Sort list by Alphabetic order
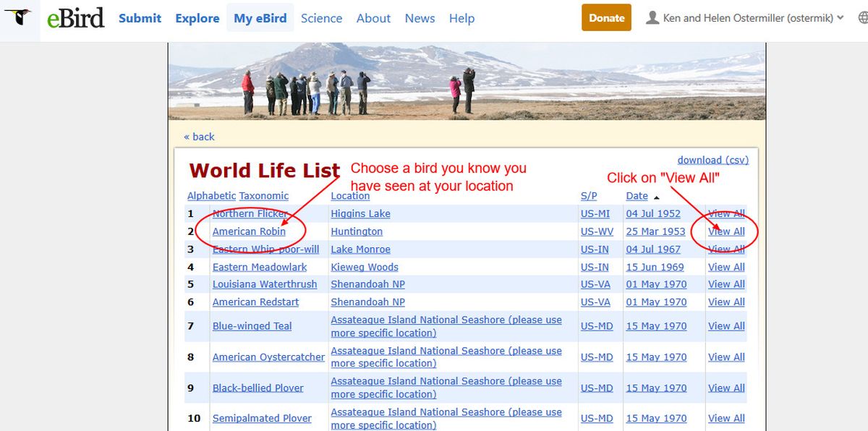This screenshot has width=868, height=431. coord(211,196)
